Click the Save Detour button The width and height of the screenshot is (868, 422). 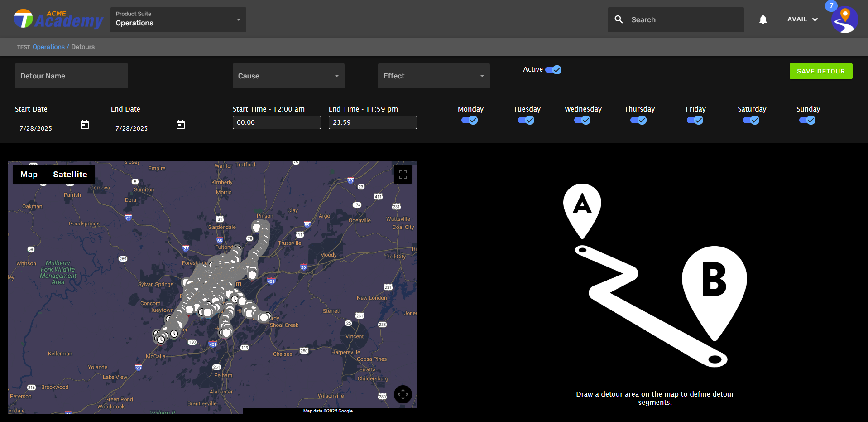click(x=820, y=71)
